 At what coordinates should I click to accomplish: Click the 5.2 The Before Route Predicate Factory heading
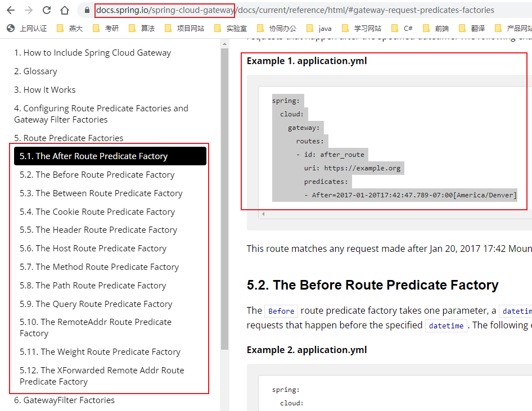point(372,285)
